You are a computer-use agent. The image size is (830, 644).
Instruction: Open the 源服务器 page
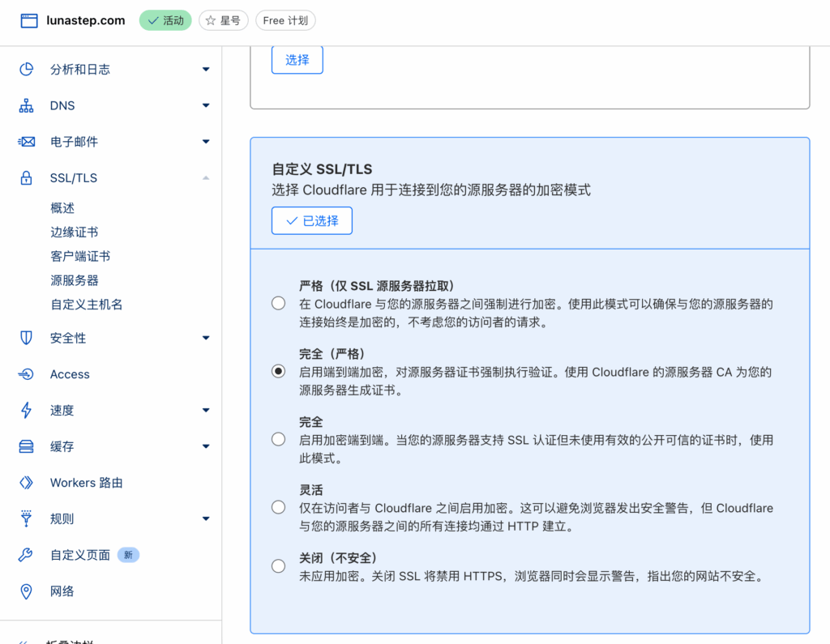(x=74, y=280)
